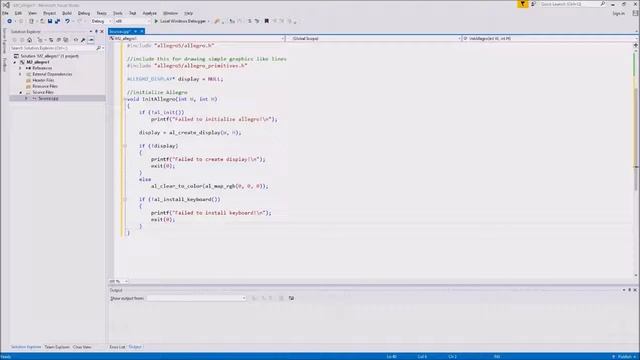640x360 pixels.
Task: Open the x86 solution platform dropdown
Action: coord(132,21)
